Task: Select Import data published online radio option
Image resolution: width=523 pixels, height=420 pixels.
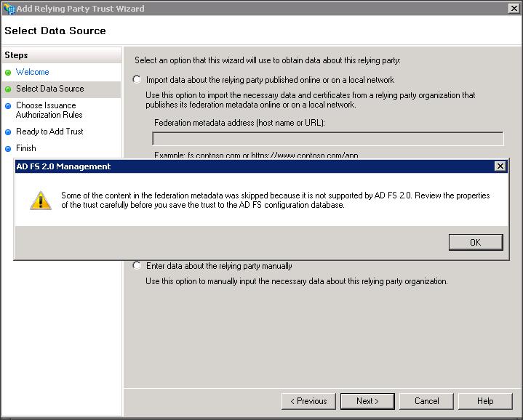Action: click(x=137, y=79)
